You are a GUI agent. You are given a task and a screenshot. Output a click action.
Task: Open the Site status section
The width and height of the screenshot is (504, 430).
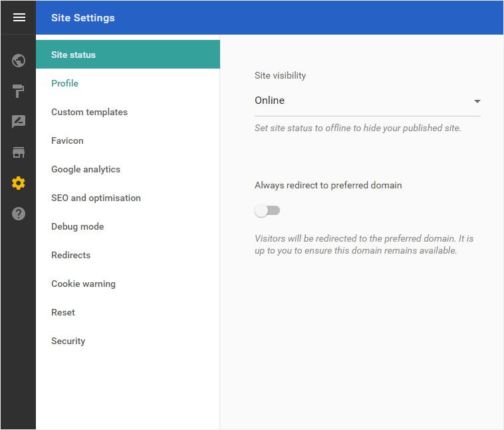click(x=128, y=55)
